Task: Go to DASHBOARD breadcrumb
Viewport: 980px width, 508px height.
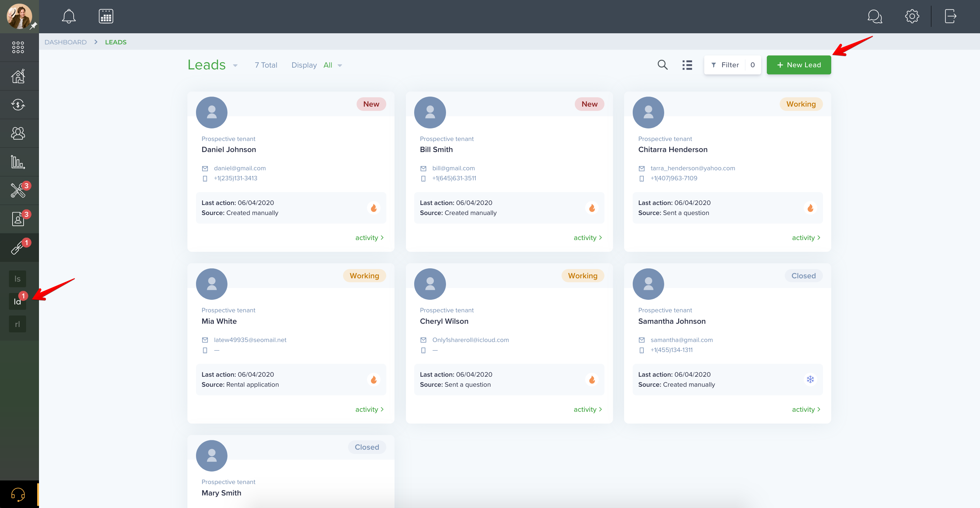Action: coord(65,42)
